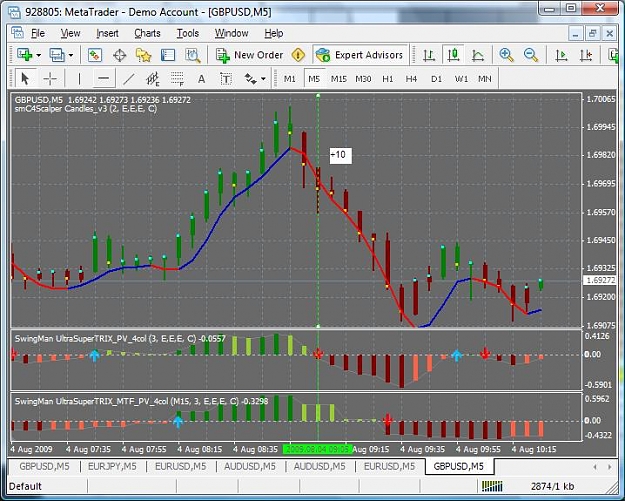Select the Crosshair tool

[x=50, y=79]
